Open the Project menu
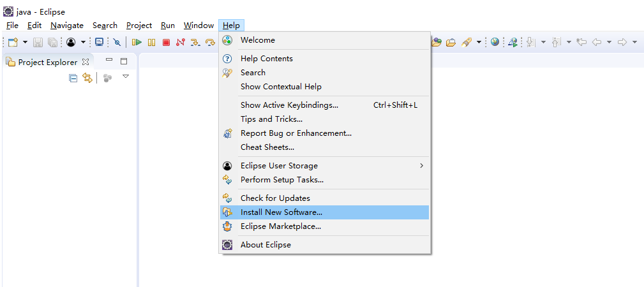Image resolution: width=644 pixels, height=287 pixels. pyautogui.click(x=139, y=26)
